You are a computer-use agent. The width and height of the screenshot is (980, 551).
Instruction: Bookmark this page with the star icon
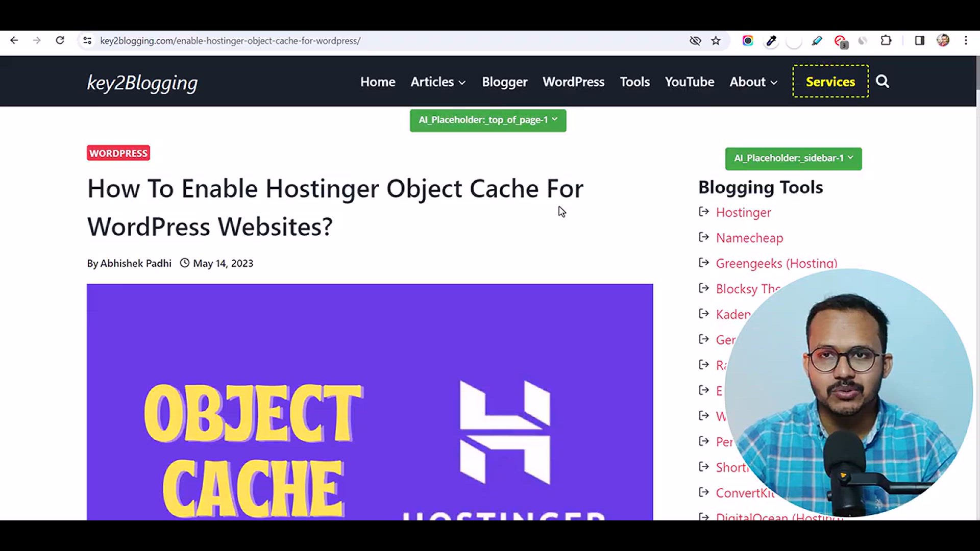(x=716, y=40)
